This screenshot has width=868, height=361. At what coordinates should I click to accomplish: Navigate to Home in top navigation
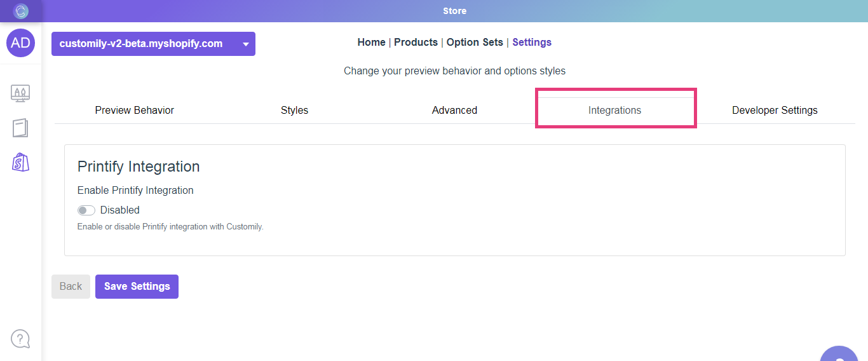371,43
